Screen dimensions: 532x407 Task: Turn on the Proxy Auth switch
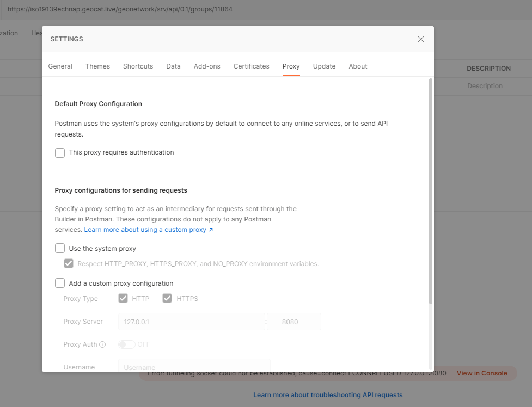(126, 344)
